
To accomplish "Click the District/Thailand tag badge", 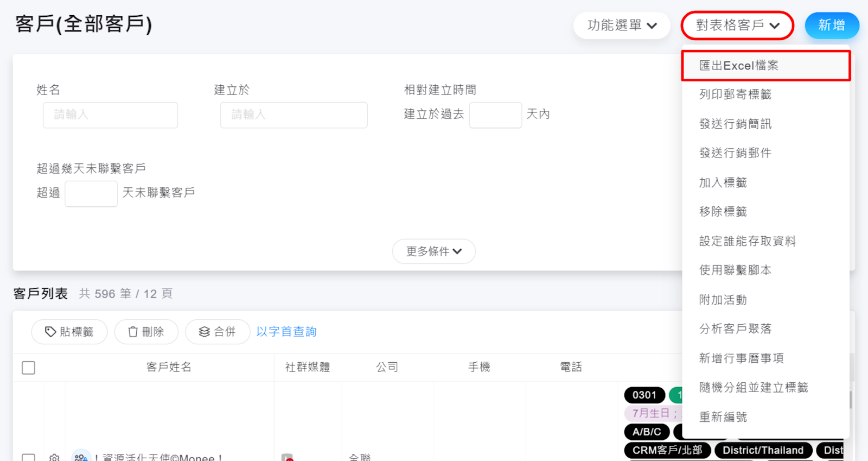I will (x=763, y=450).
